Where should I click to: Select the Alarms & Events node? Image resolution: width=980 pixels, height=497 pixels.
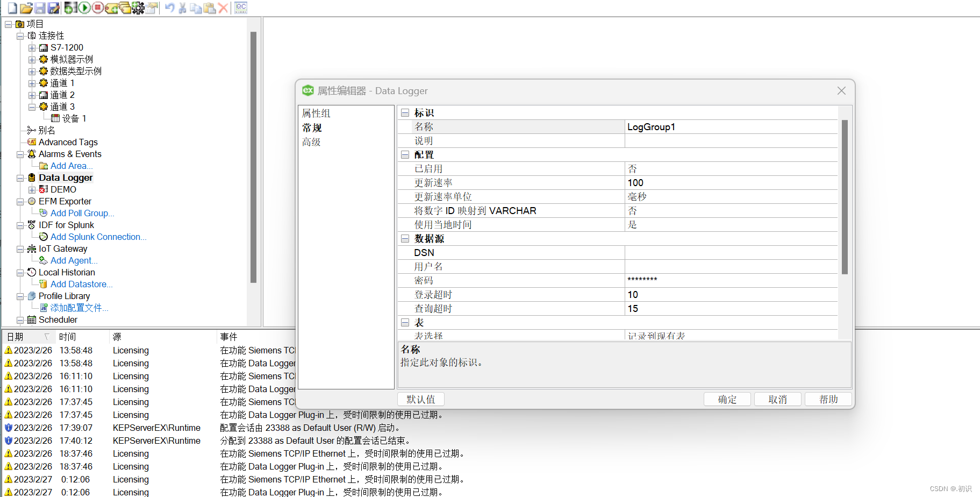point(70,154)
